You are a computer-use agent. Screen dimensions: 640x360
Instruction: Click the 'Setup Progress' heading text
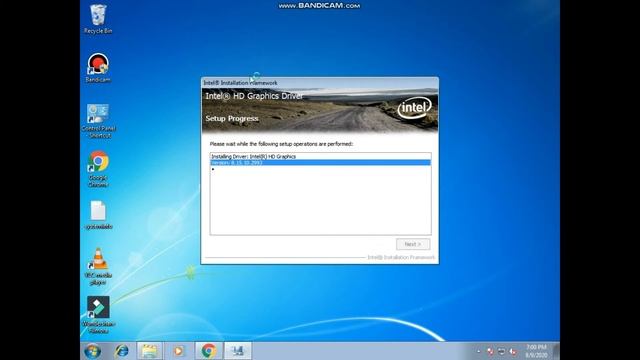232,118
